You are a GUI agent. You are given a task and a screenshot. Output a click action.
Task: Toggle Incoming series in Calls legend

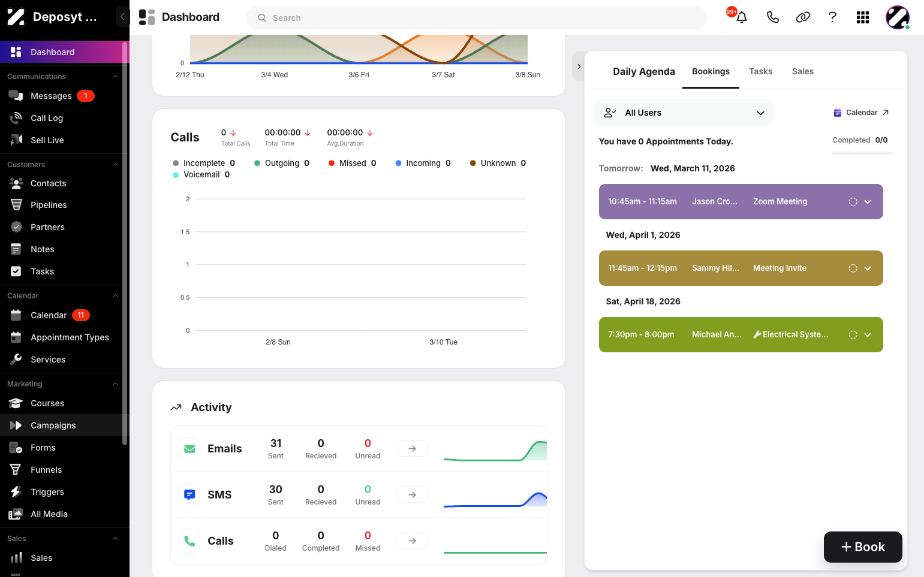coord(423,163)
